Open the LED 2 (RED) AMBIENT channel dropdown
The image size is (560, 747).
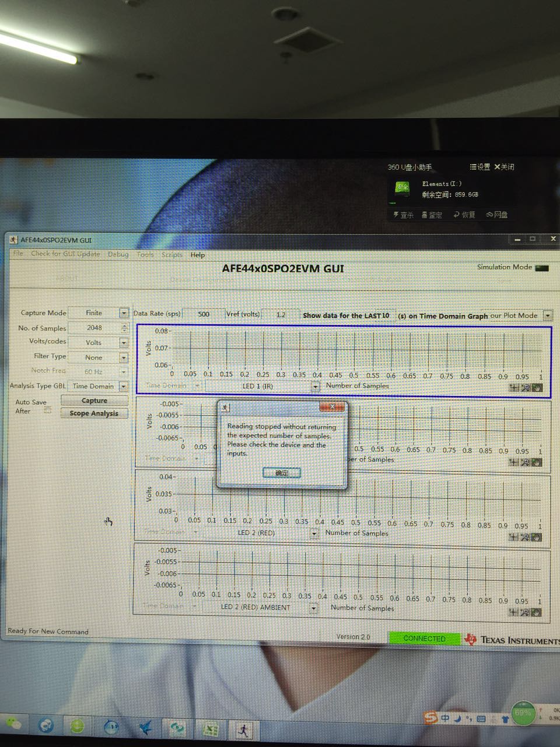pyautogui.click(x=313, y=608)
